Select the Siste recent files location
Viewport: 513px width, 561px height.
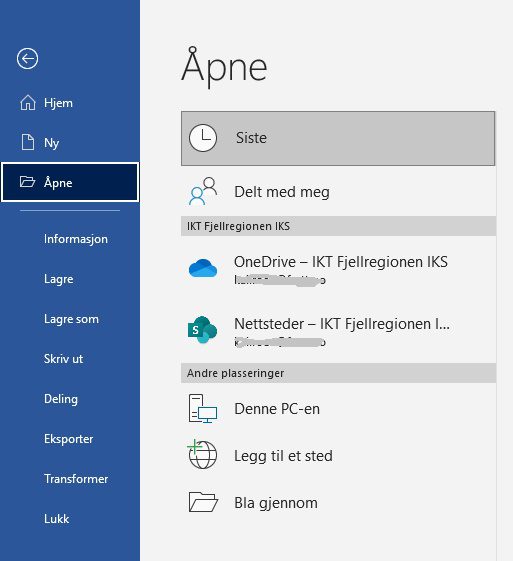(x=338, y=138)
